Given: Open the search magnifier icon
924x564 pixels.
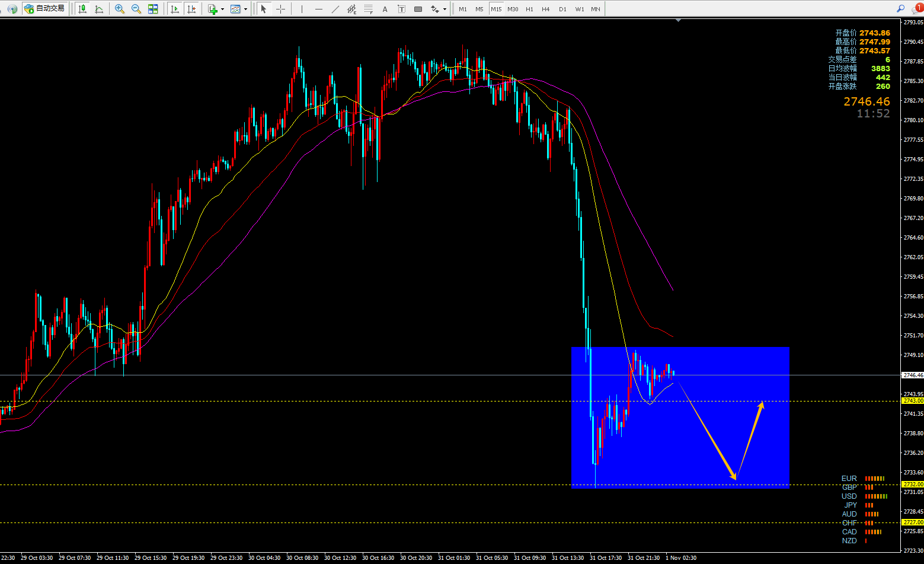Looking at the screenshot, I should [900, 8].
